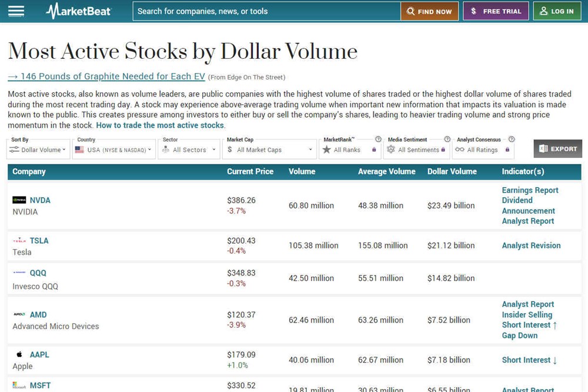588x392 pixels.
Task: Expand the All Sectors dropdown
Action: (x=189, y=150)
